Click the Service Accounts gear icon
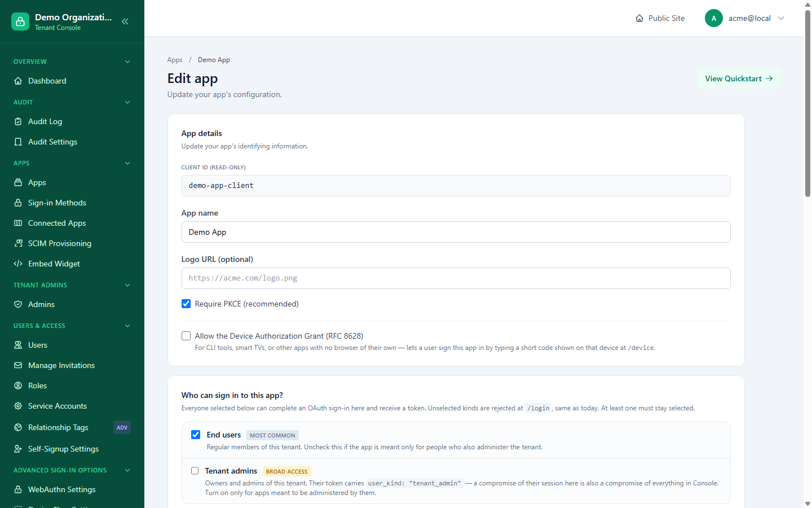Image resolution: width=812 pixels, height=508 pixels. pos(18,406)
